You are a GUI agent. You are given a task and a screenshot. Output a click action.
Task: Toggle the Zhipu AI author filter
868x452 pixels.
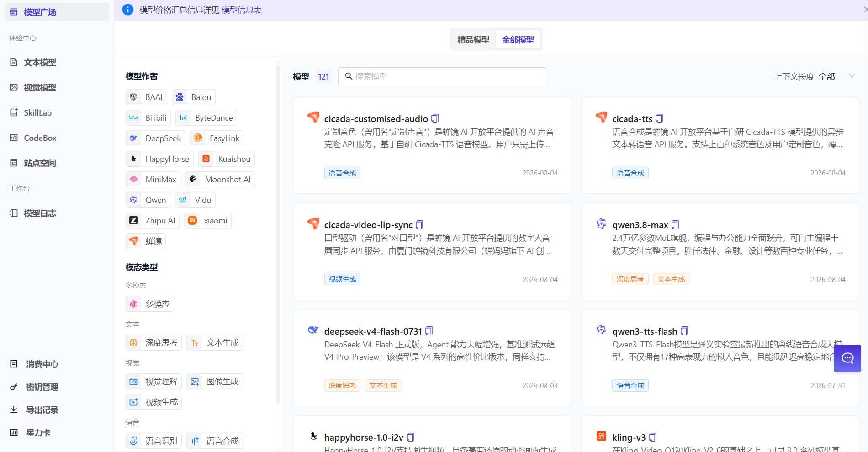tap(153, 220)
